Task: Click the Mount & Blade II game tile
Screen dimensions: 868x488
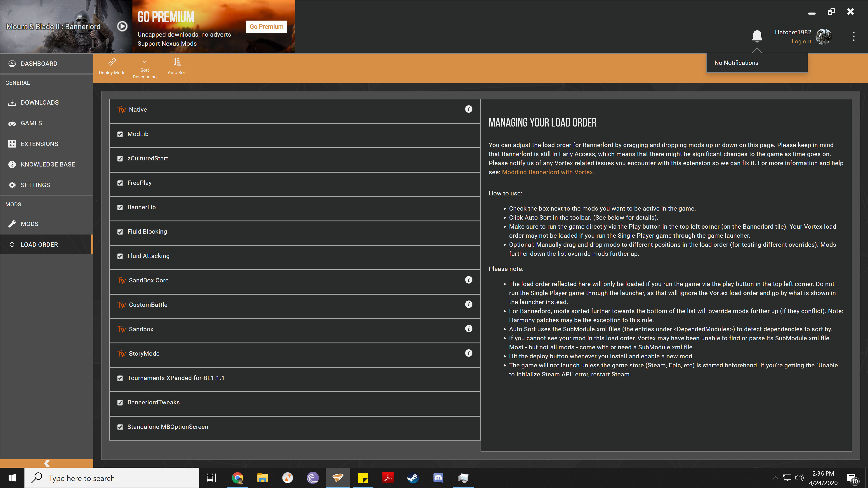Action: coord(66,27)
